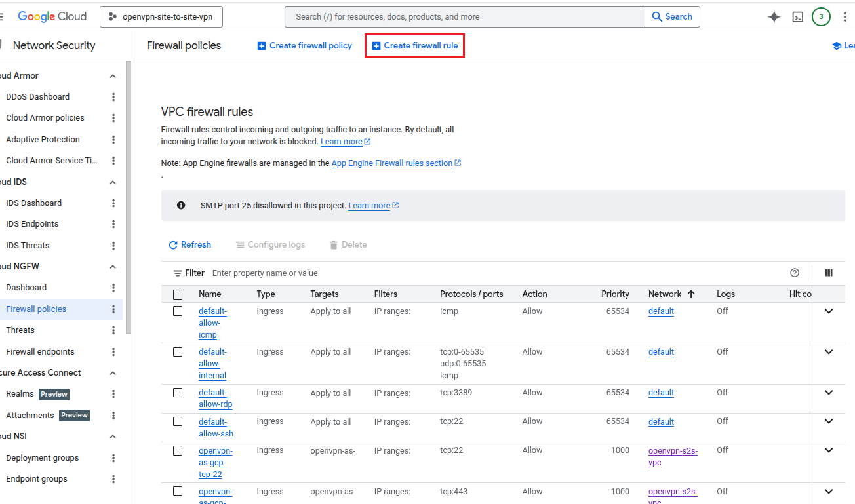Image resolution: width=855 pixels, height=504 pixels.
Task: Expand details of default-allow-icmp row
Action: tap(829, 311)
